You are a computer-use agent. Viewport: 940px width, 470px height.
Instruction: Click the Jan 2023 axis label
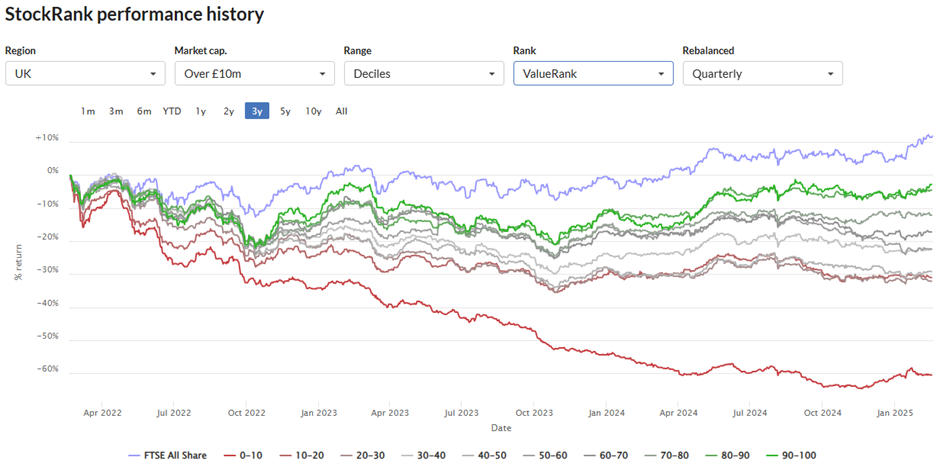pos(318,413)
